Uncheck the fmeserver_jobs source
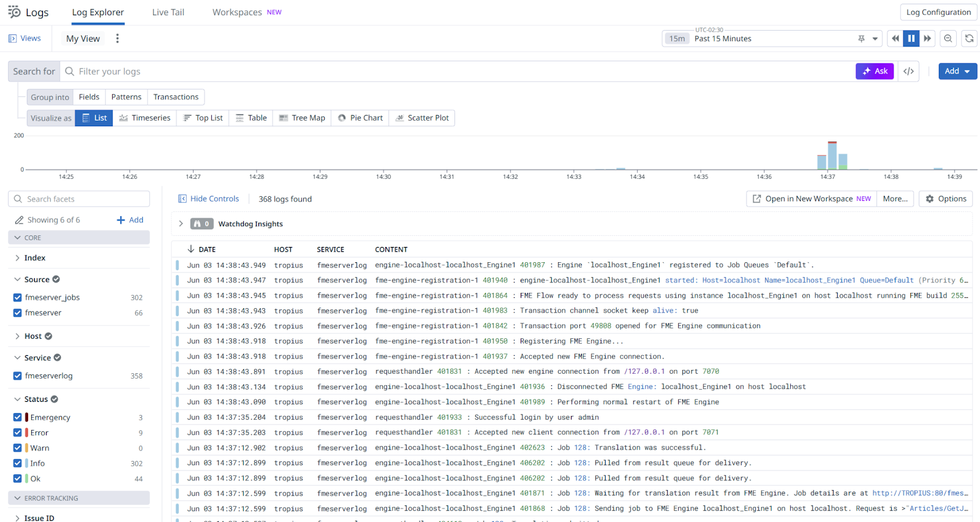Viewport: 980px width, 522px height. coord(17,298)
